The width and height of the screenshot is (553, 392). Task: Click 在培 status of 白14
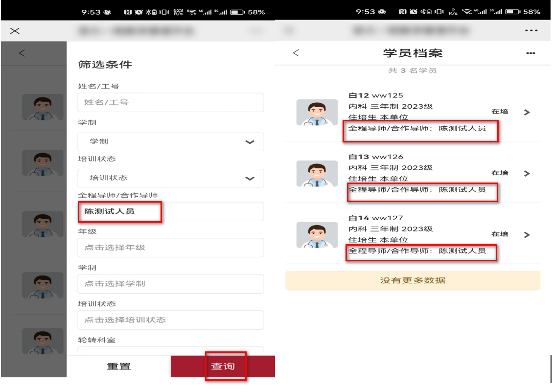pos(500,234)
